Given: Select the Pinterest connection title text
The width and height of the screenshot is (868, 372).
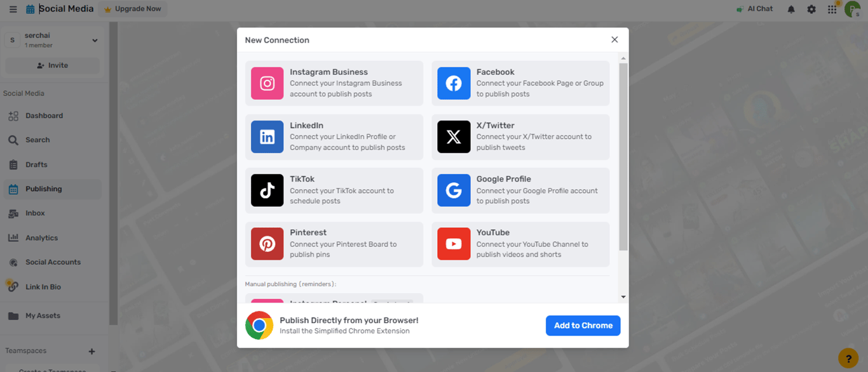Looking at the screenshot, I should (x=308, y=232).
